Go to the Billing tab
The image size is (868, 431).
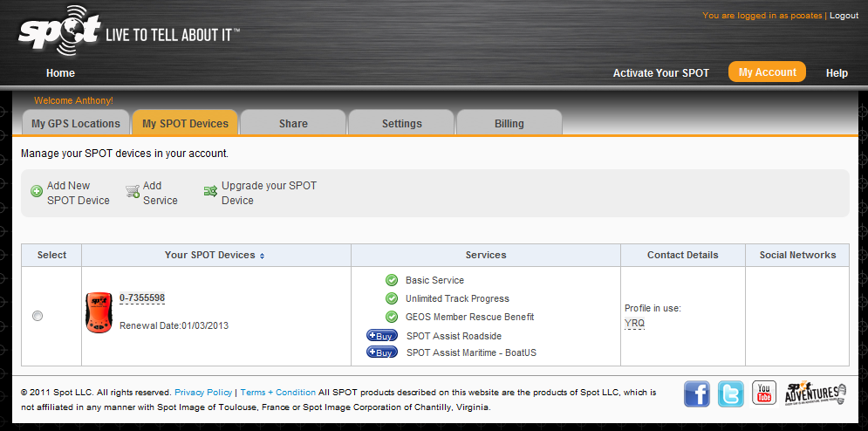(x=509, y=124)
